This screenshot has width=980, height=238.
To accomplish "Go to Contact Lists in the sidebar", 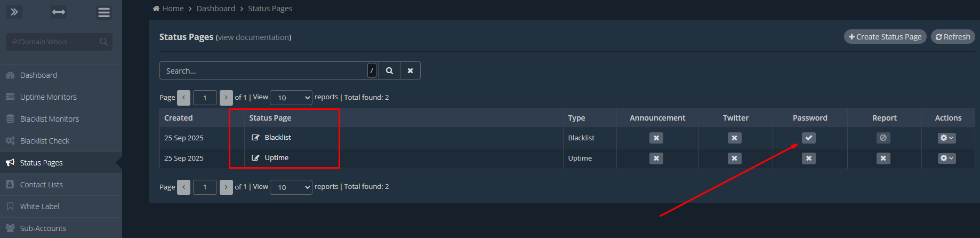I will coord(42,185).
